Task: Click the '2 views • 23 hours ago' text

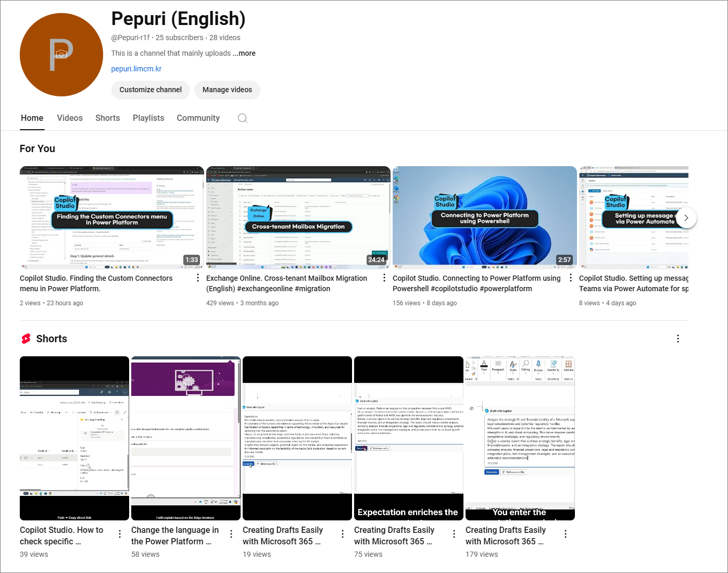Action: 52,303
